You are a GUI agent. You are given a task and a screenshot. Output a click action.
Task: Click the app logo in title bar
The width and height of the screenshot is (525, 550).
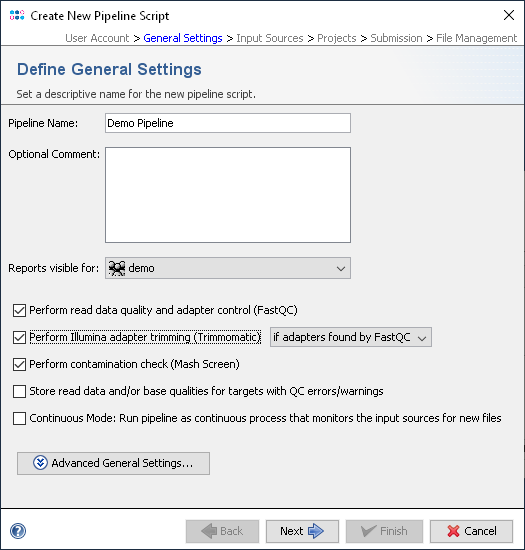[x=17, y=15]
